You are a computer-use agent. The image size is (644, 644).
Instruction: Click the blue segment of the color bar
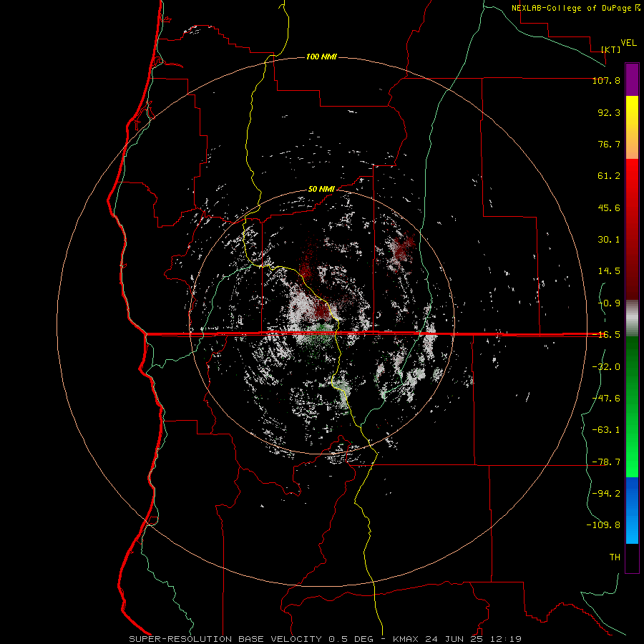tap(632, 510)
